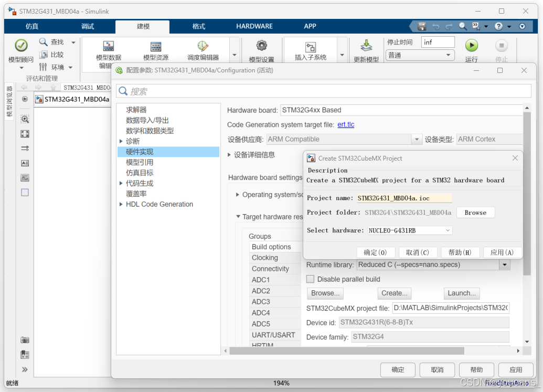
Task: Click 取消 in configuration parameters dialog
Action: 437,370
